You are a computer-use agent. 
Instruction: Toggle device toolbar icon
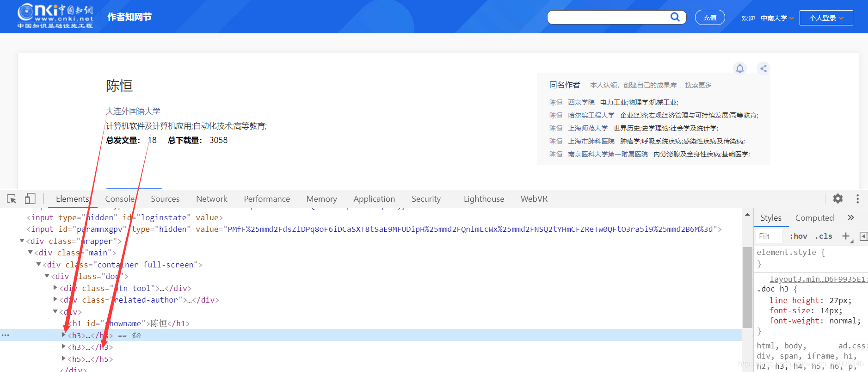tap(30, 199)
